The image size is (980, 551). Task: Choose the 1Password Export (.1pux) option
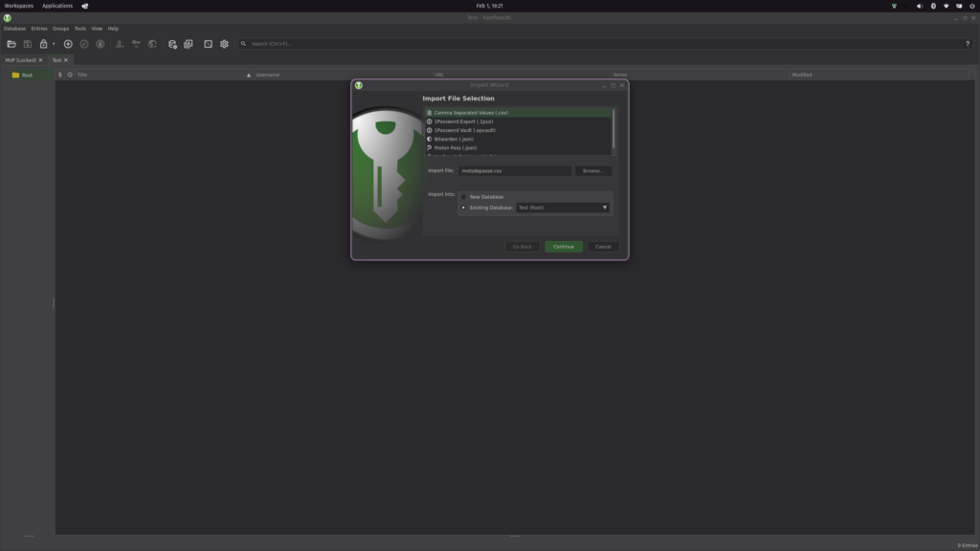click(x=464, y=121)
